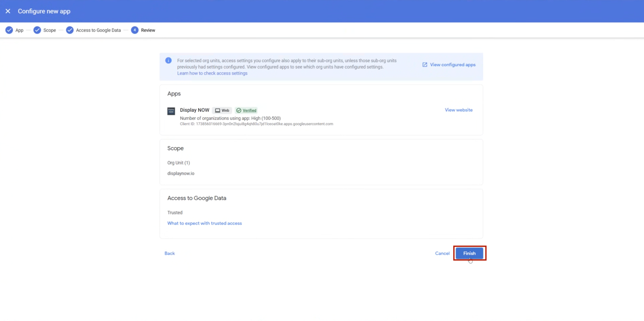Close the Configure new app dialog
This screenshot has width=644, height=321.
[8, 11]
